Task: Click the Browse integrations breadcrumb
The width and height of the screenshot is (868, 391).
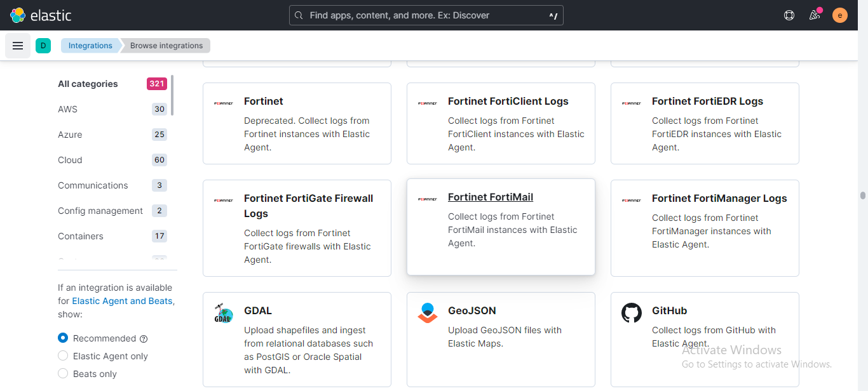Action: pos(165,45)
